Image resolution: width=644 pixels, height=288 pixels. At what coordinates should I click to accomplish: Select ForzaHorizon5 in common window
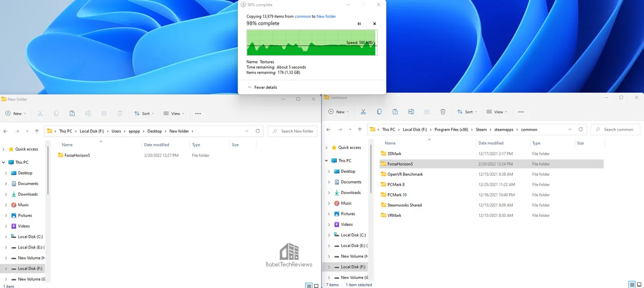491,164
